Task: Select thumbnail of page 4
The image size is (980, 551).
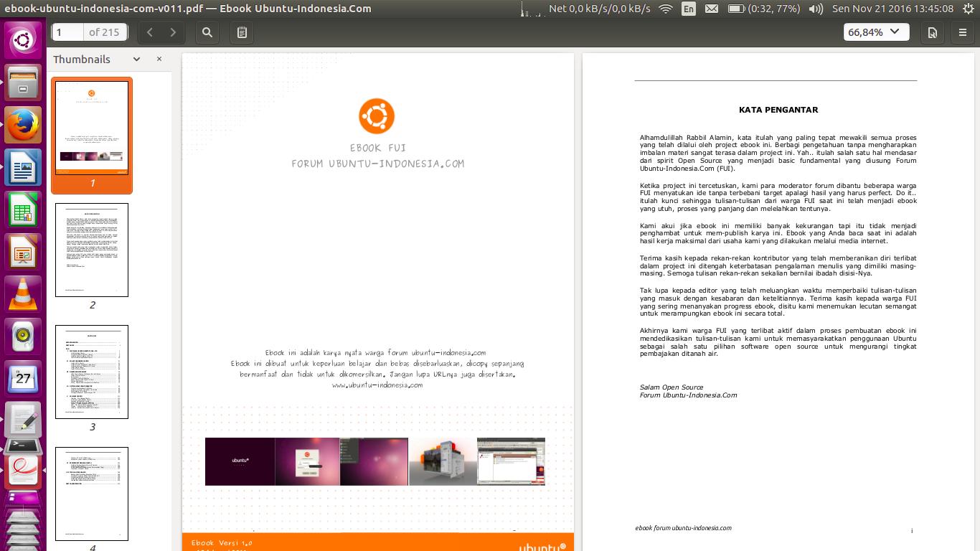Action: pyautogui.click(x=92, y=494)
